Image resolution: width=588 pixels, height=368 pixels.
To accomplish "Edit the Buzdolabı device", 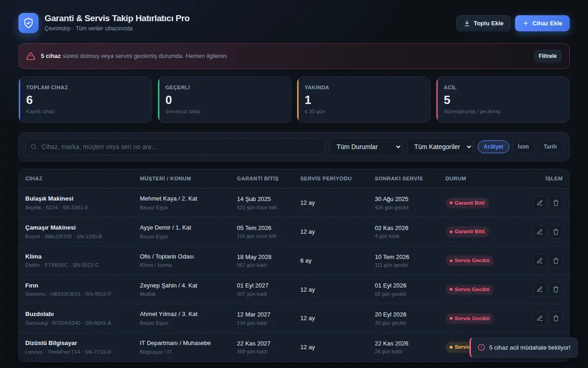I will [x=539, y=318].
